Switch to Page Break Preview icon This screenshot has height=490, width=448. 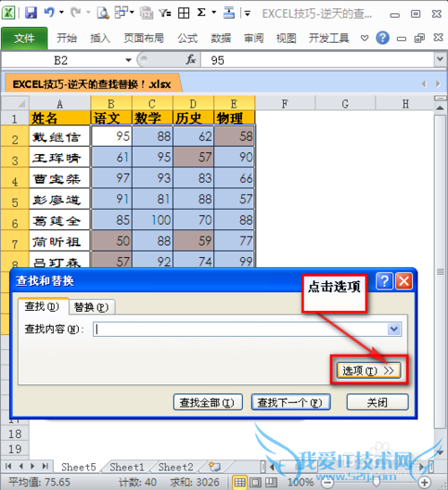[x=271, y=482]
